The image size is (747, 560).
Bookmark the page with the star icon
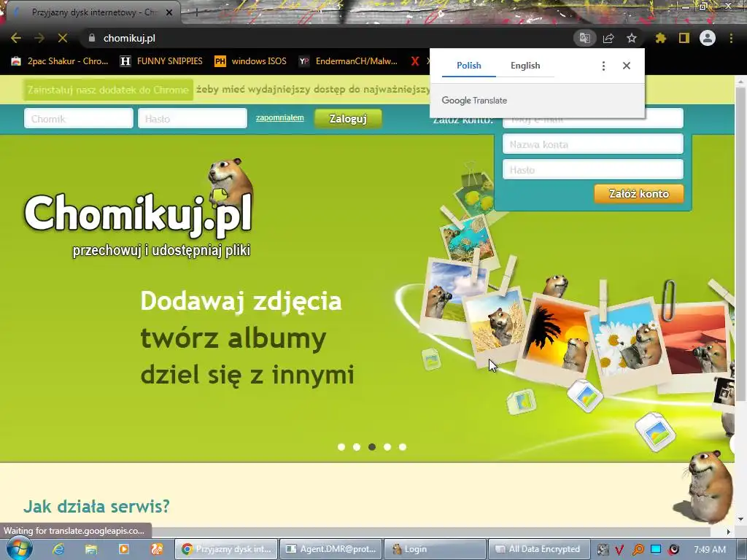pos(632,38)
